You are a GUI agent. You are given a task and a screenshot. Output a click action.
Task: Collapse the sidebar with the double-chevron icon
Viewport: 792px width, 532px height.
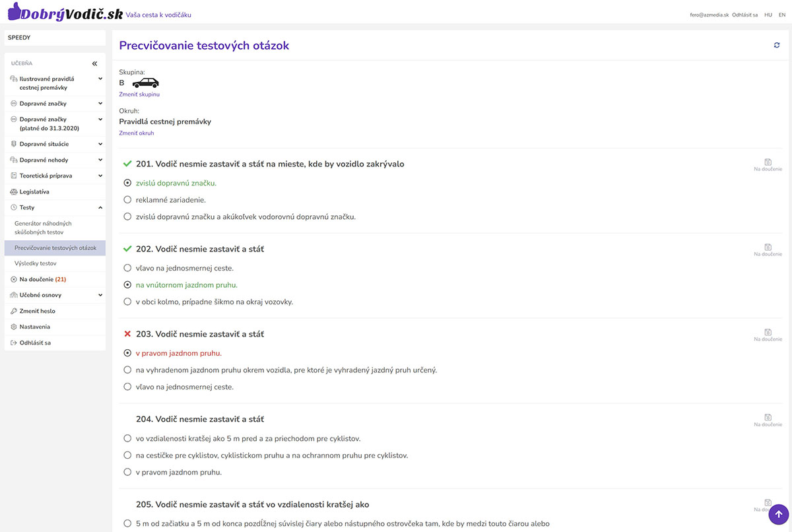point(94,63)
